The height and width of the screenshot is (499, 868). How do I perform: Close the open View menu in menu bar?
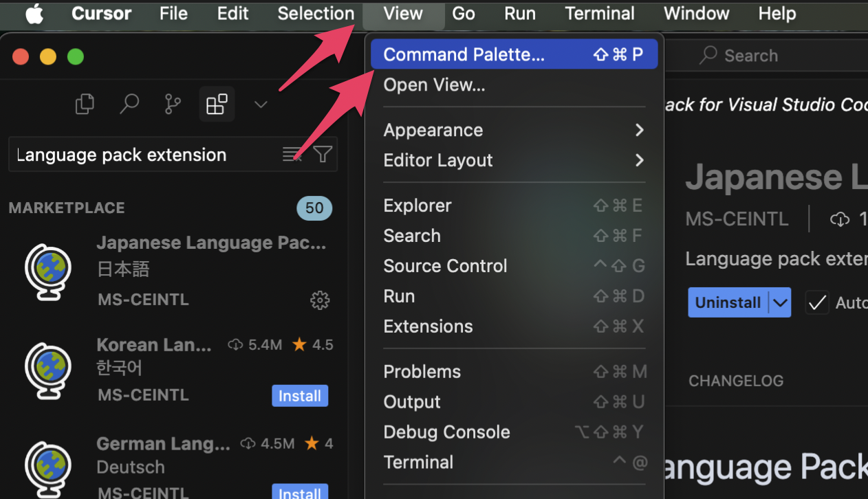(x=403, y=14)
